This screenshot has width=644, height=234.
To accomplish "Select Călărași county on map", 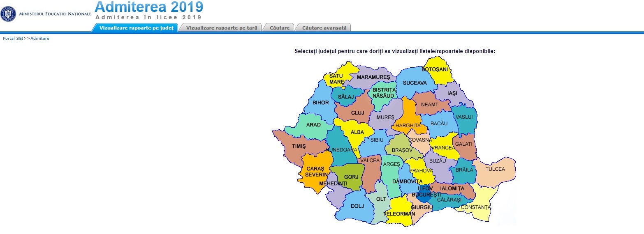I will 449,199.
